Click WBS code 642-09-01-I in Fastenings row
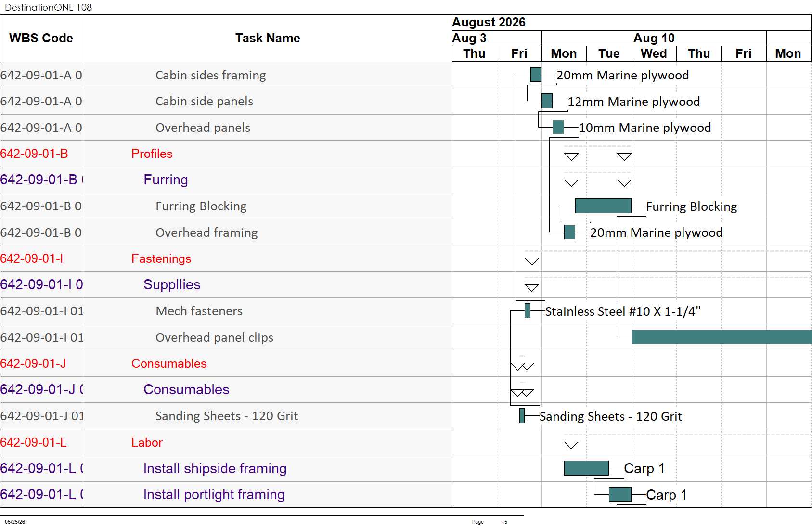This screenshot has width=812, height=528. tap(32, 258)
